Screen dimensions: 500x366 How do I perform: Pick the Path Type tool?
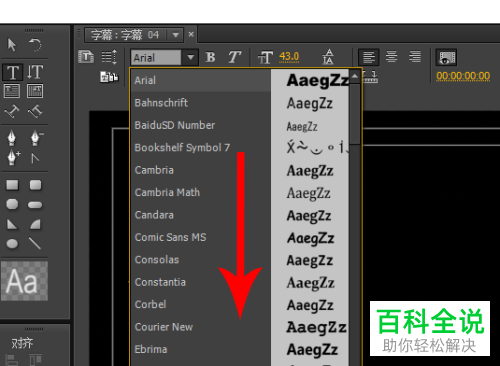[x=12, y=111]
